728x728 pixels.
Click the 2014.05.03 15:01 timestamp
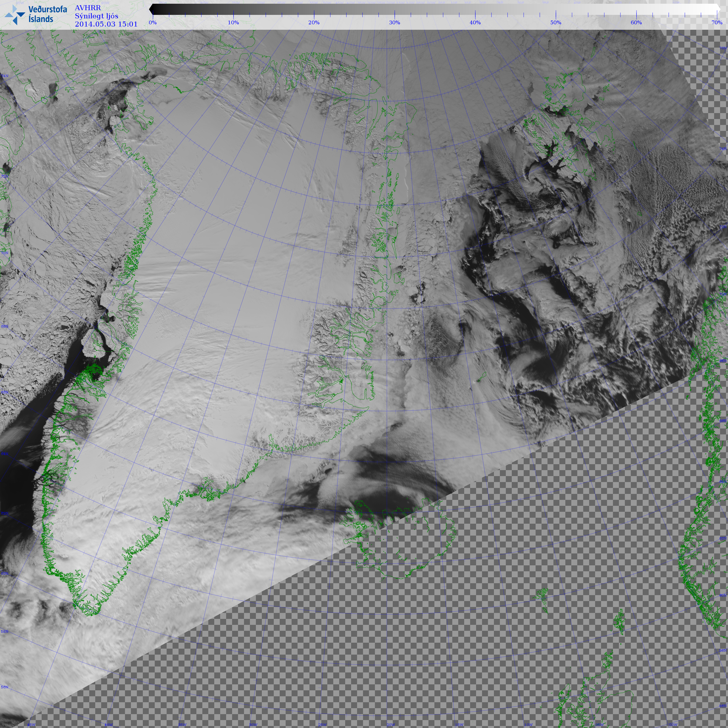[106, 24]
